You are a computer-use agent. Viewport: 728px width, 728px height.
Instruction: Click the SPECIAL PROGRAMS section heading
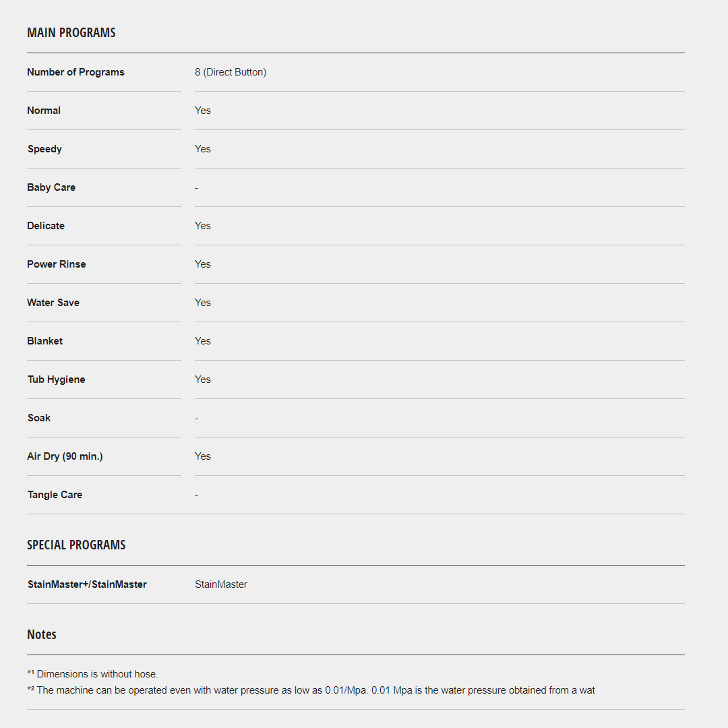point(76,545)
